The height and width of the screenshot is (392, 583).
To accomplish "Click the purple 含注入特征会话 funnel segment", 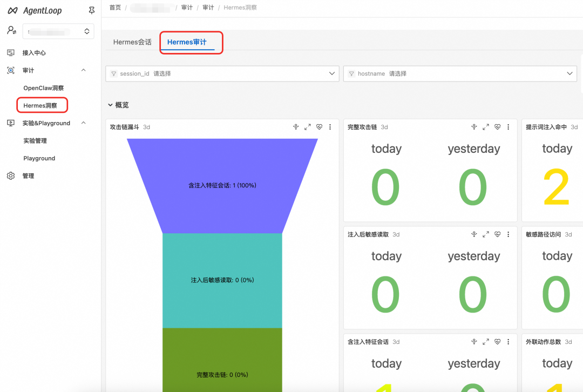I will (x=222, y=185).
